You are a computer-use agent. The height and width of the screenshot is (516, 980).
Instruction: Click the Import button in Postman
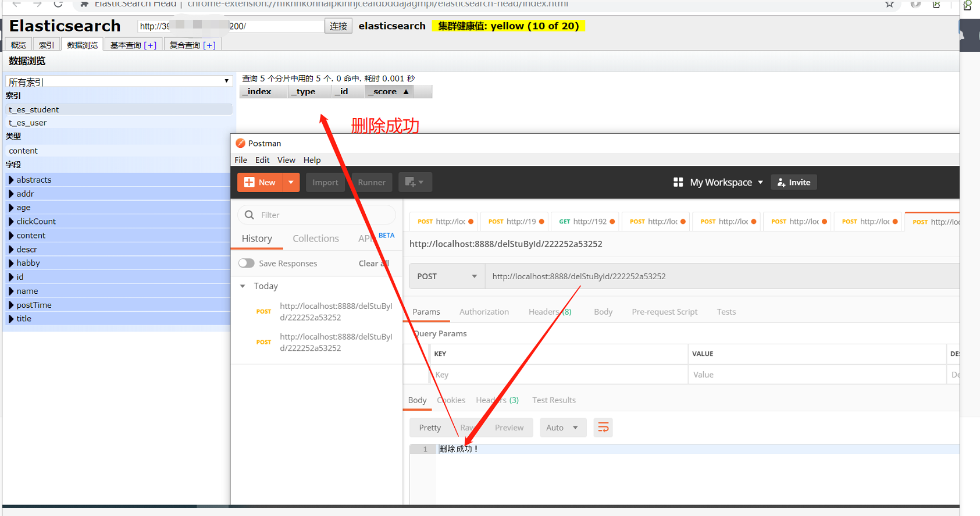tap(325, 182)
